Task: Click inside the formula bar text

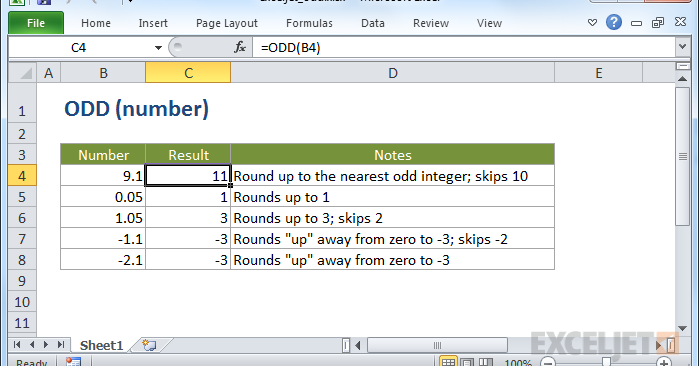Action: pos(291,48)
